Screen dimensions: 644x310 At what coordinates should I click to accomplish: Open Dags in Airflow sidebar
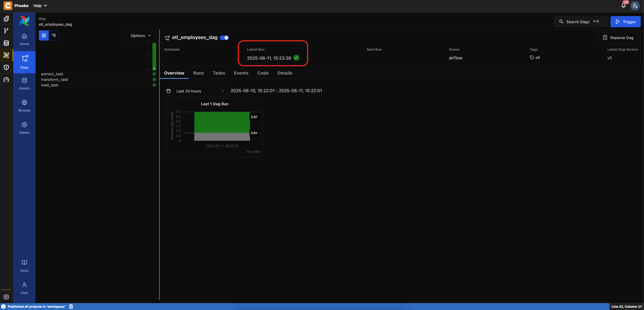pos(24,62)
